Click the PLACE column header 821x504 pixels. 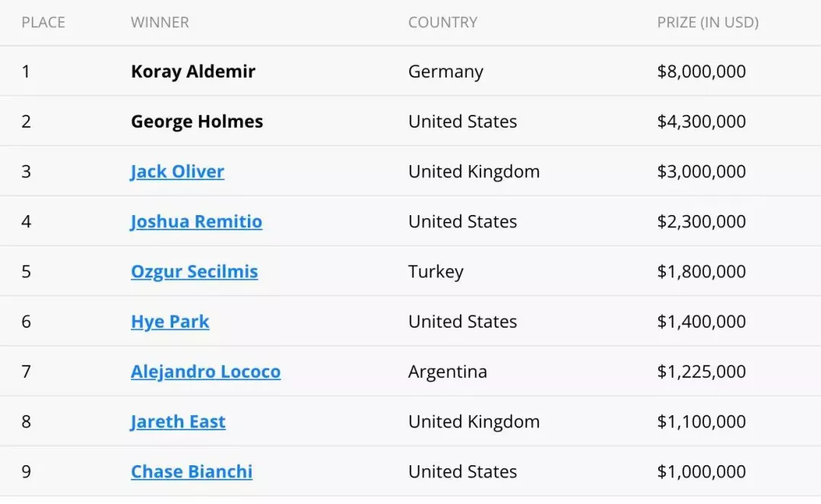[43, 23]
